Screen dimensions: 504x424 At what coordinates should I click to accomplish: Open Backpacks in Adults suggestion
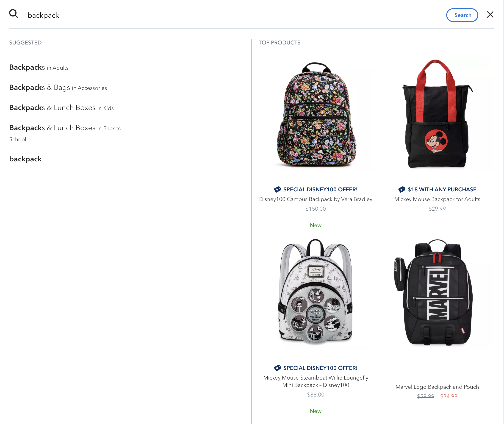[39, 68]
